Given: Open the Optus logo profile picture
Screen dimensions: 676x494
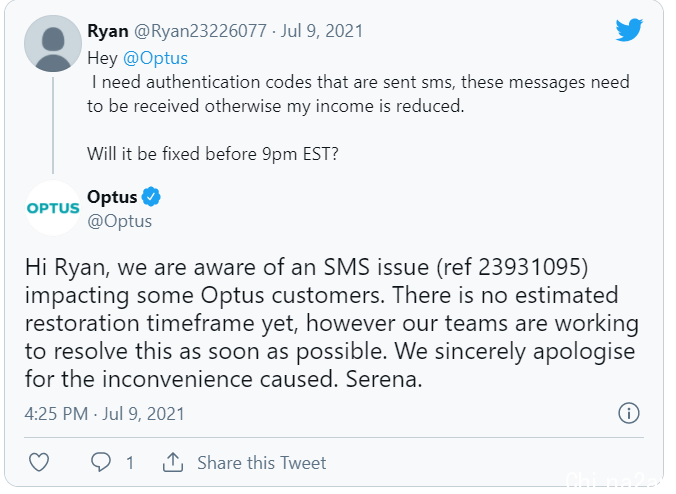Looking at the screenshot, I should coord(53,208).
